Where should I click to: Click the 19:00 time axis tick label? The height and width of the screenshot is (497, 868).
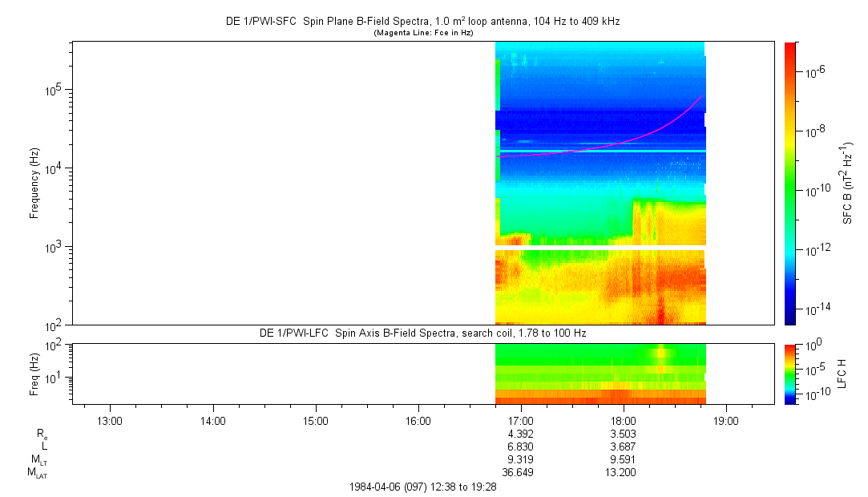point(726,420)
